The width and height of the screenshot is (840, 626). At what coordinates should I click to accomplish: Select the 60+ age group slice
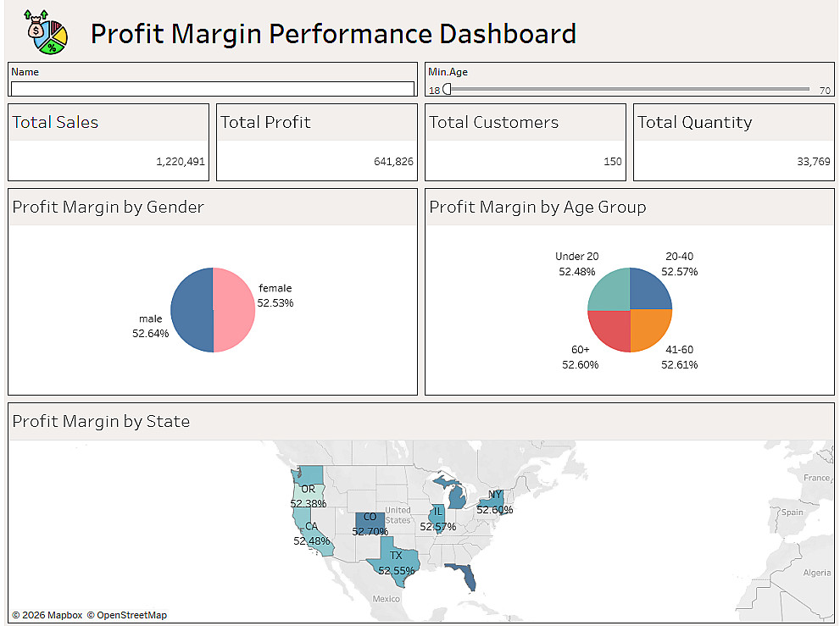pyautogui.click(x=609, y=330)
